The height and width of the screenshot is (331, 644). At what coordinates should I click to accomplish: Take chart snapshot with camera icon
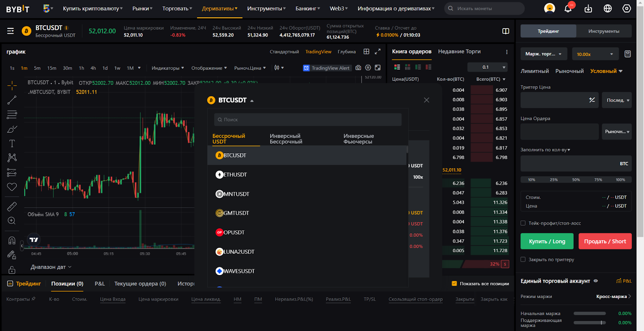[358, 68]
